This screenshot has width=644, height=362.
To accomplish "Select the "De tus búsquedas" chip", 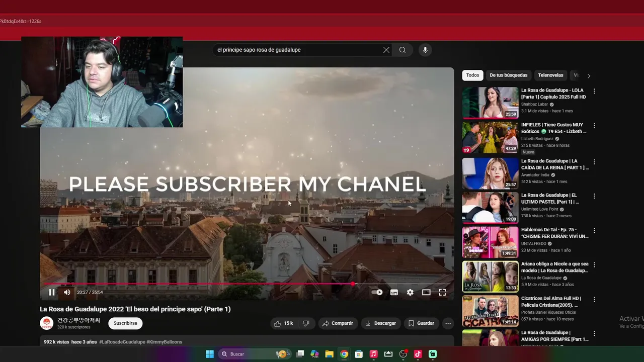I will (509, 75).
